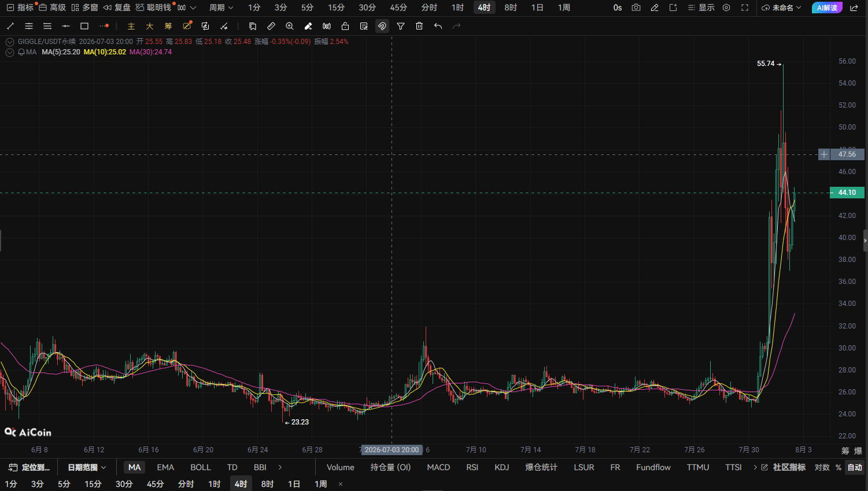
Task: Toggle the 对数 log scale
Action: pos(822,467)
